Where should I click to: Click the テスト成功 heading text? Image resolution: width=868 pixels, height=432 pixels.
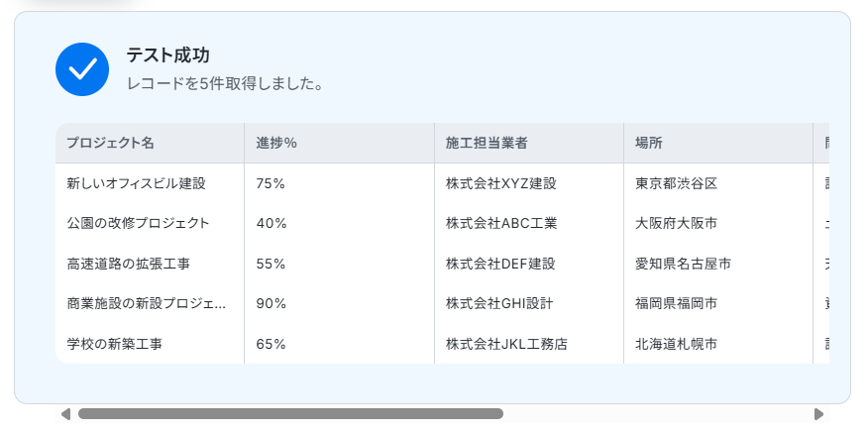(167, 55)
